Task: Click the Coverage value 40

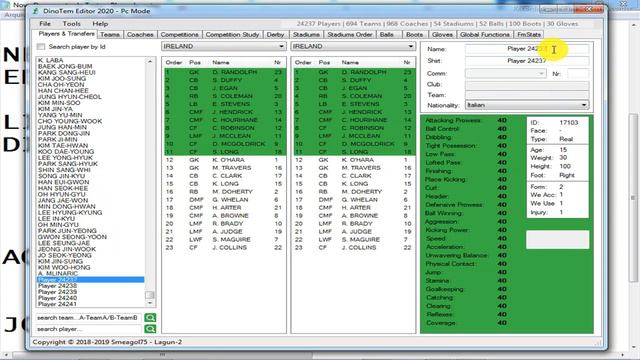Action: point(502,323)
